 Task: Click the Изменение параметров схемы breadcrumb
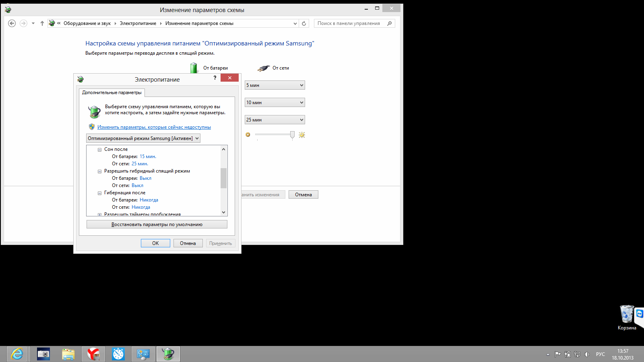(x=199, y=23)
